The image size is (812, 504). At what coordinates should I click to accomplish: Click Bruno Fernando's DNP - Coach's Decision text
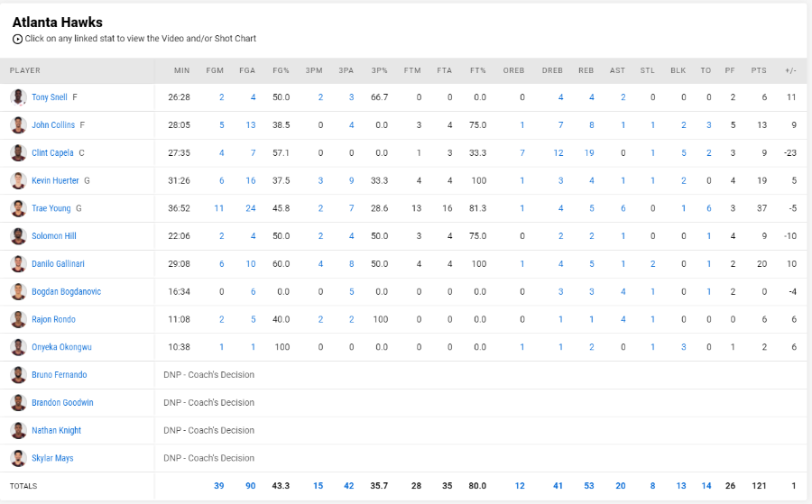pyautogui.click(x=208, y=375)
